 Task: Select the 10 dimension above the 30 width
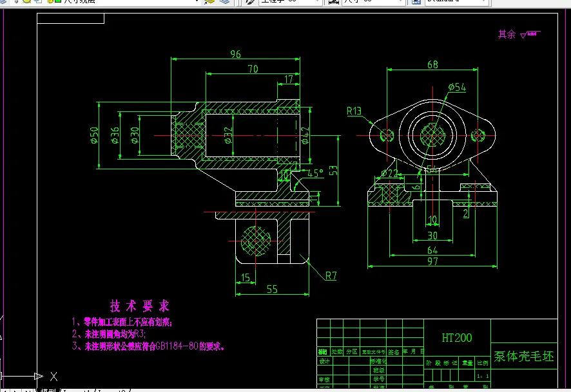pyautogui.click(x=432, y=220)
